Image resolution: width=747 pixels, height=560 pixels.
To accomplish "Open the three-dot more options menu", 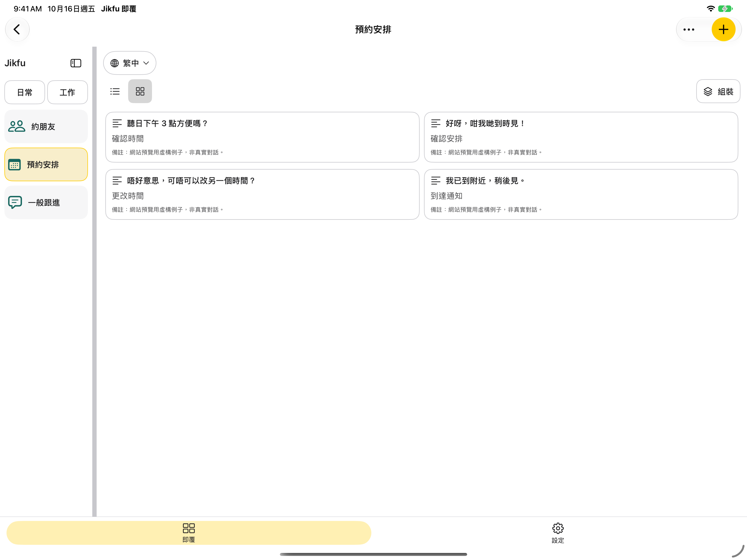I will tap(689, 29).
